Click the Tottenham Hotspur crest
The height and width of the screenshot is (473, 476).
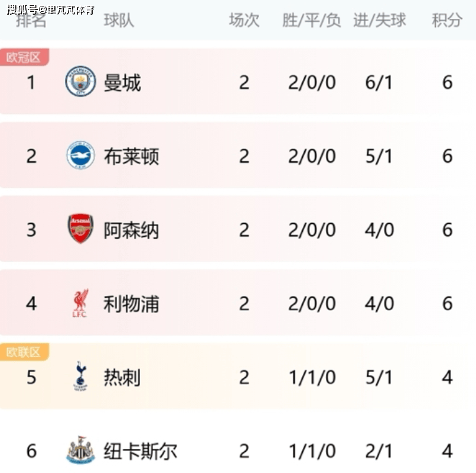(x=80, y=376)
